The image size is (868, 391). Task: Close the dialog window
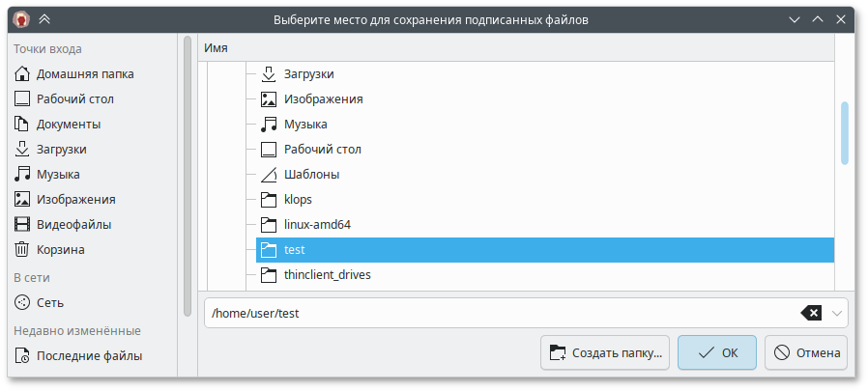pyautogui.click(x=840, y=20)
